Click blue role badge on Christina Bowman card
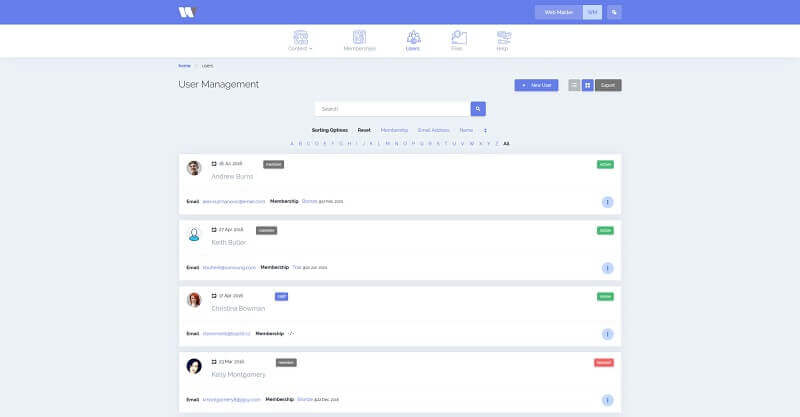 pyautogui.click(x=281, y=297)
